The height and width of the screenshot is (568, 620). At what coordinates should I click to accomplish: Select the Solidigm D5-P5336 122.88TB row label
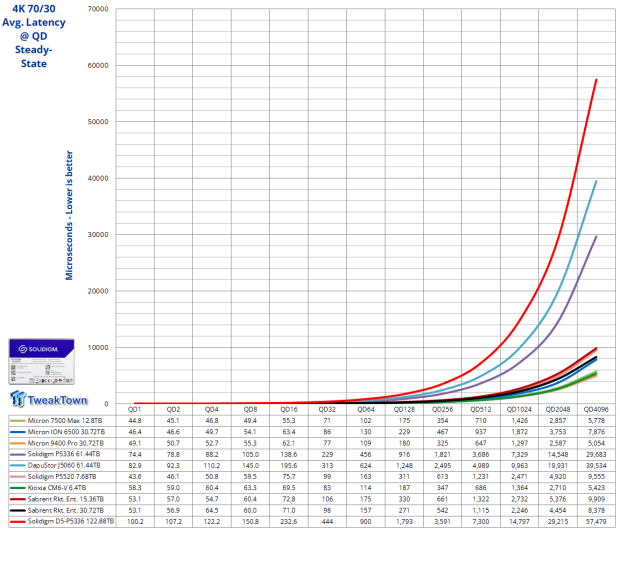point(71,521)
